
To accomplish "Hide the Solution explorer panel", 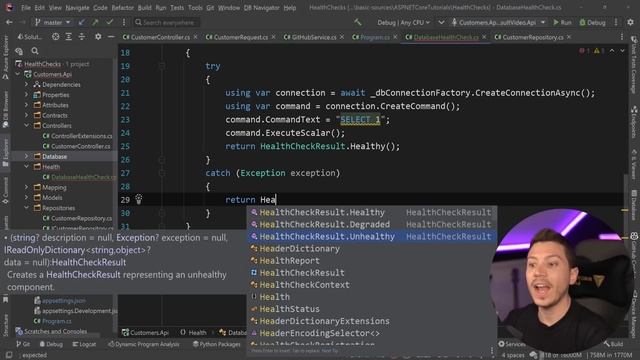I will click(111, 37).
